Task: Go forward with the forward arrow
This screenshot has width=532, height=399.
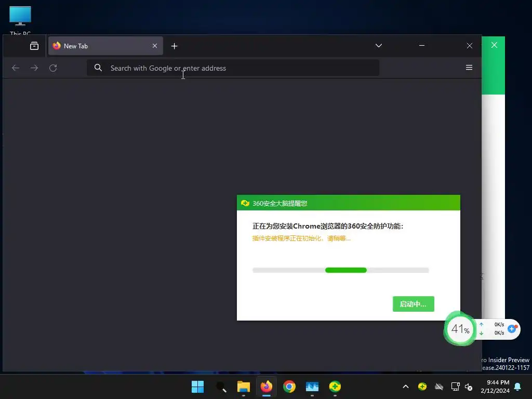Action: pyautogui.click(x=34, y=68)
